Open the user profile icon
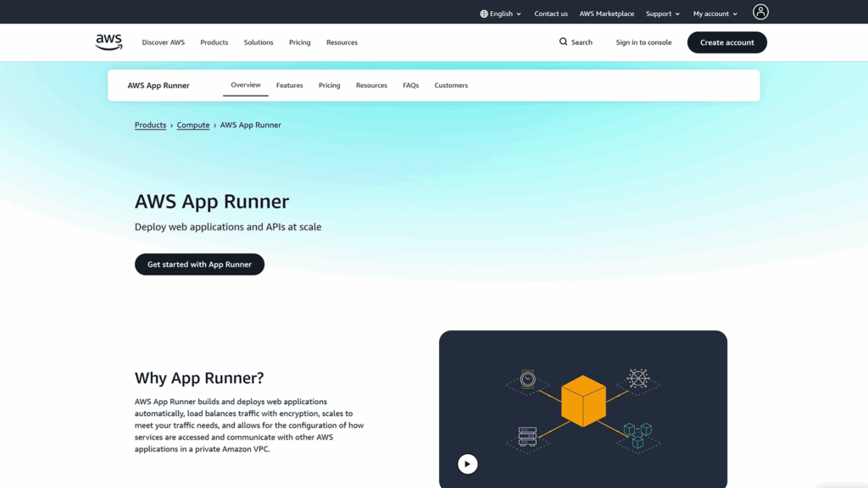The width and height of the screenshot is (868, 488). (760, 12)
